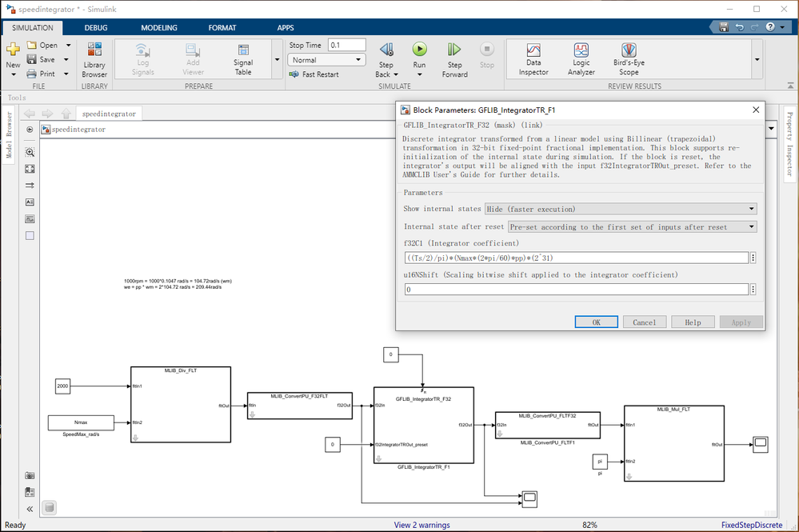Click the Step Back icon
This screenshot has width=799, height=532.
point(387,50)
